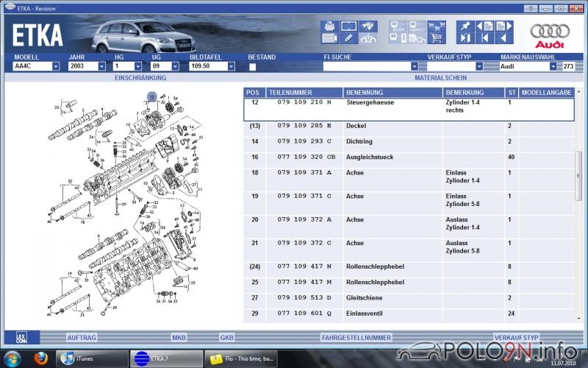The height and width of the screenshot is (368, 588).
Task: Expand the UG 09 dropdown
Action: coord(175,66)
